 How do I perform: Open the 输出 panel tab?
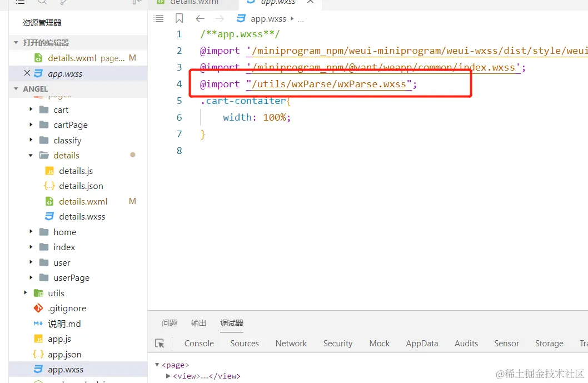pos(198,323)
